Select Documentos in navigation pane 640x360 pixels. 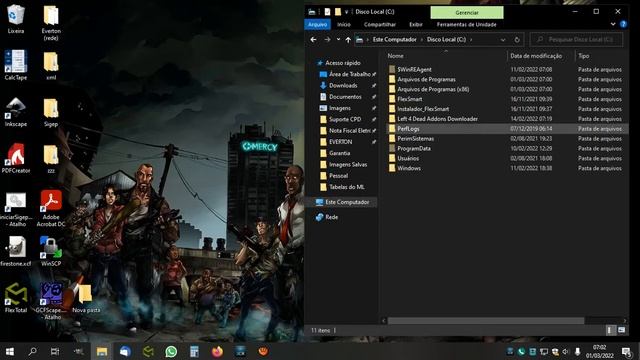coord(345,97)
